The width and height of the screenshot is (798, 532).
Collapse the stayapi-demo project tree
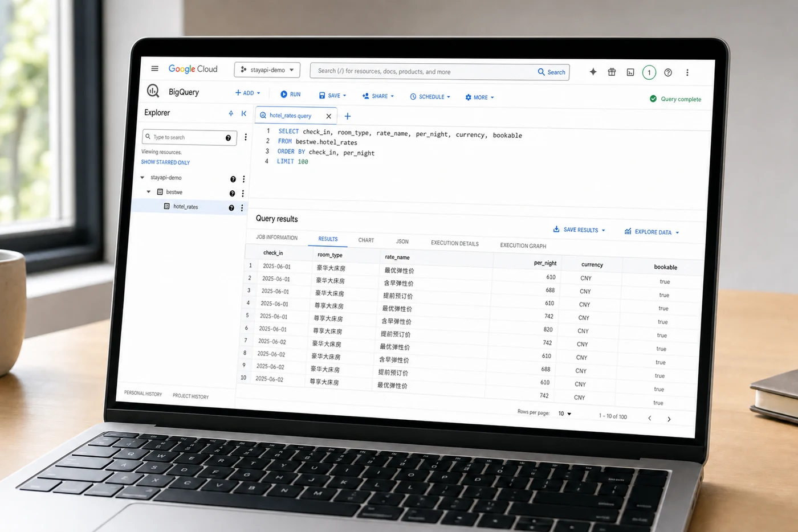click(x=142, y=177)
